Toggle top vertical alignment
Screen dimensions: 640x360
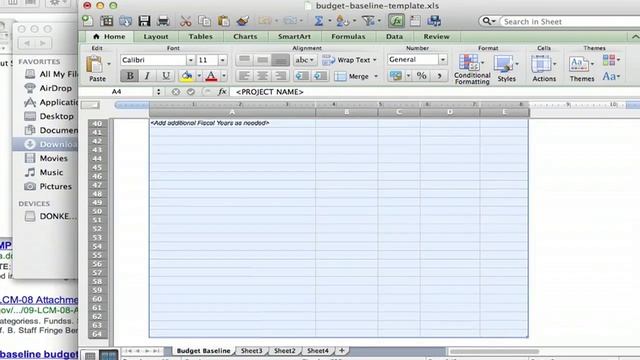coord(244,60)
